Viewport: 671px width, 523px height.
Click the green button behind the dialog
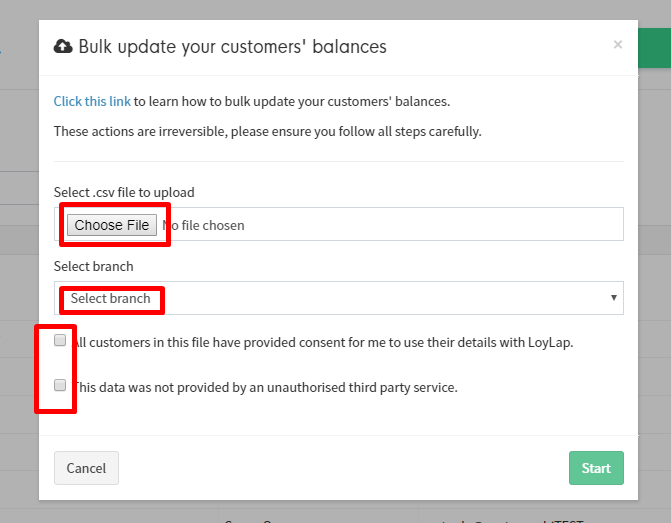(654, 48)
